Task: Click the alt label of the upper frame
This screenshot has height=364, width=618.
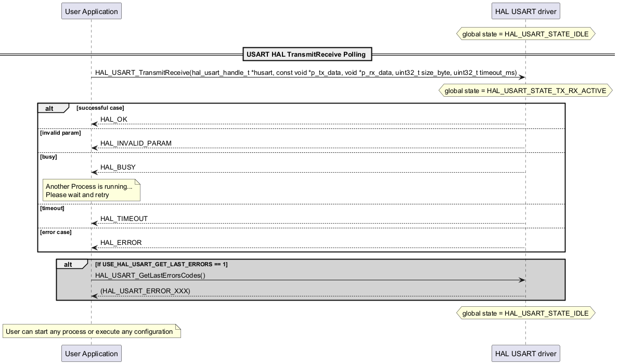Action: click(x=50, y=108)
